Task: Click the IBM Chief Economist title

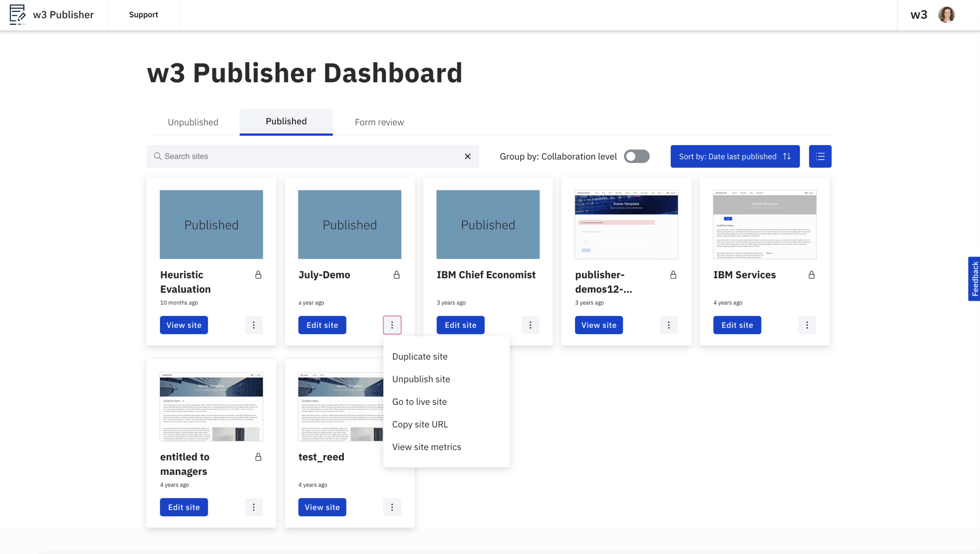Action: (486, 275)
